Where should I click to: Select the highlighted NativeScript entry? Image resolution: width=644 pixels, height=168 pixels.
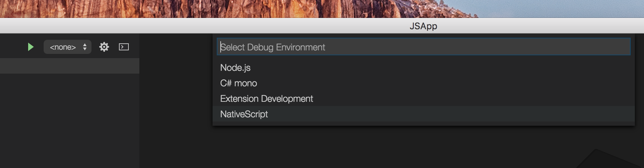[x=423, y=114]
